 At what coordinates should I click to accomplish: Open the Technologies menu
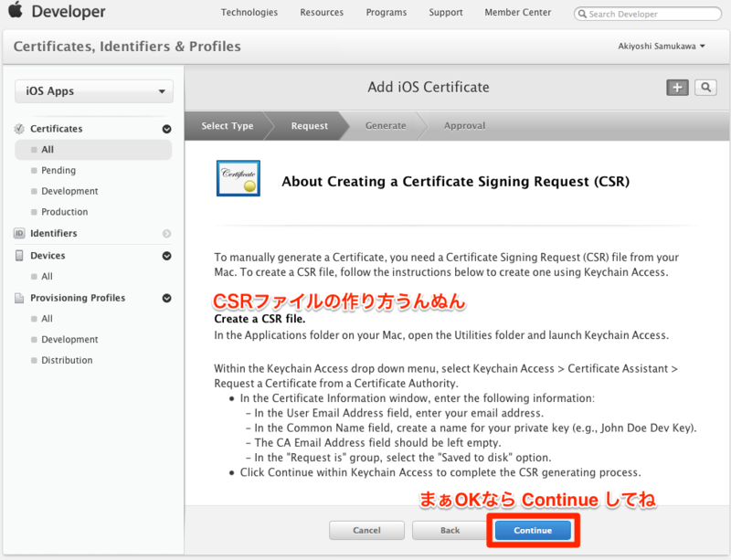coord(249,12)
